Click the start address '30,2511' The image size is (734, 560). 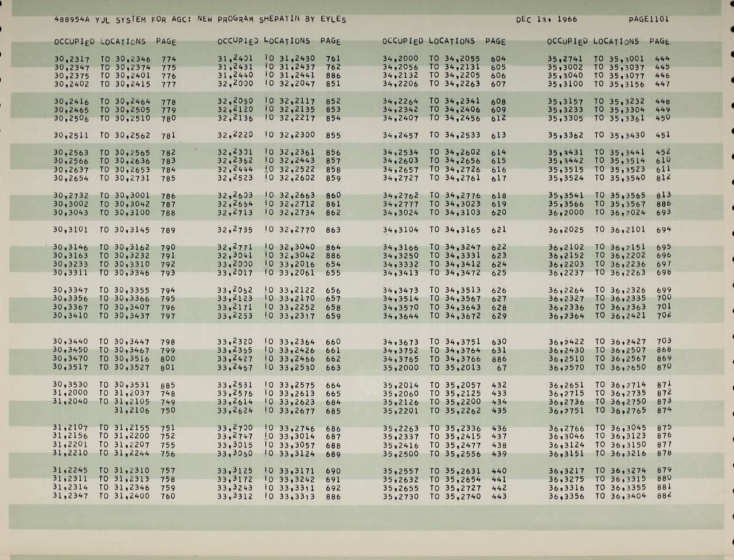click(x=71, y=136)
